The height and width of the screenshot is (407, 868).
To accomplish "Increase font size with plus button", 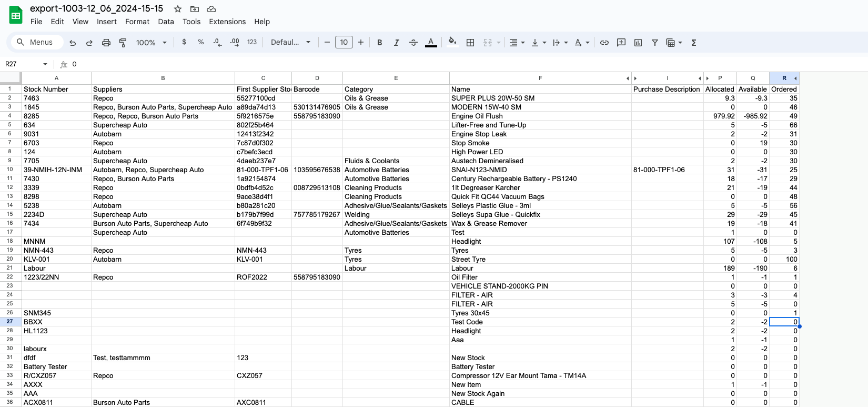I will click(361, 42).
